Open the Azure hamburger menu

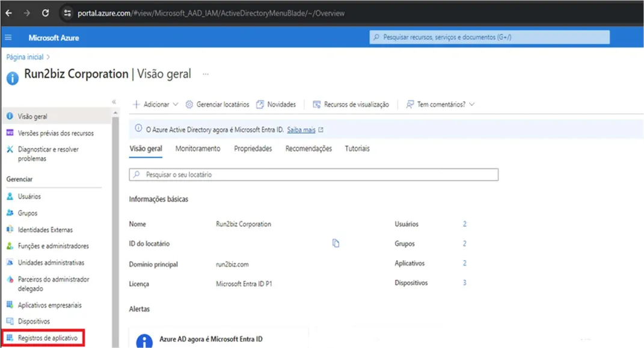tap(8, 37)
